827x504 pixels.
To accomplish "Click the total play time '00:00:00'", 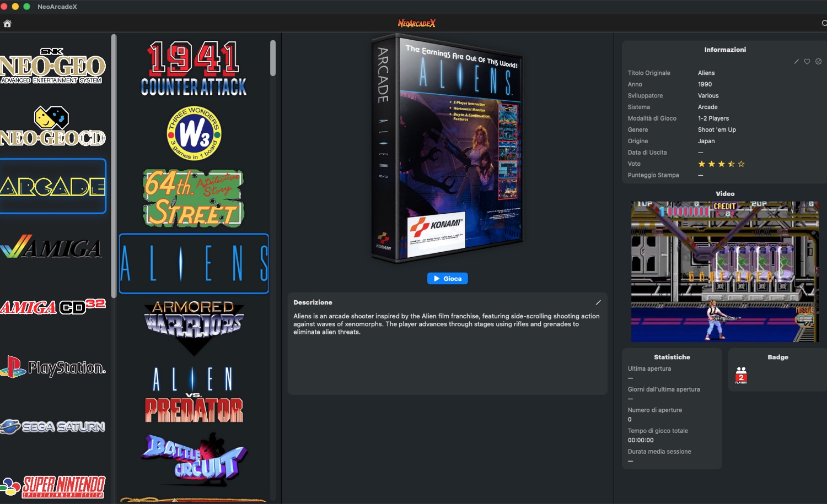I will coord(641,440).
